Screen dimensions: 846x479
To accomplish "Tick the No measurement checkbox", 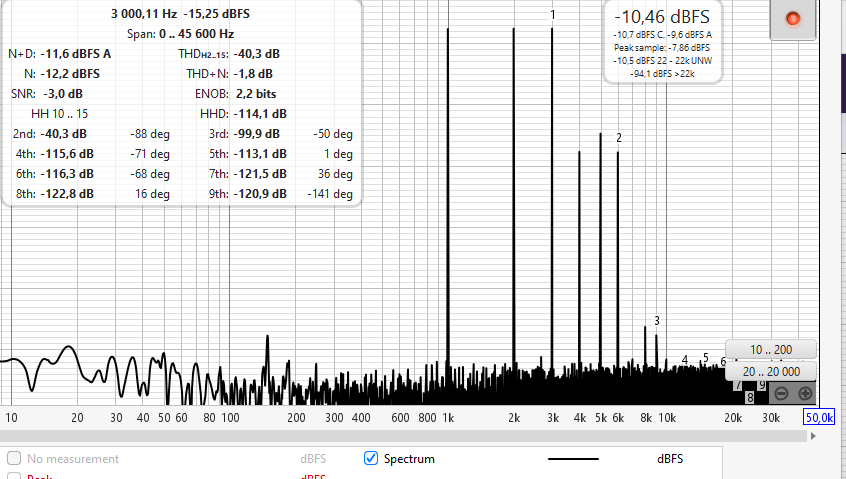I will click(14, 459).
